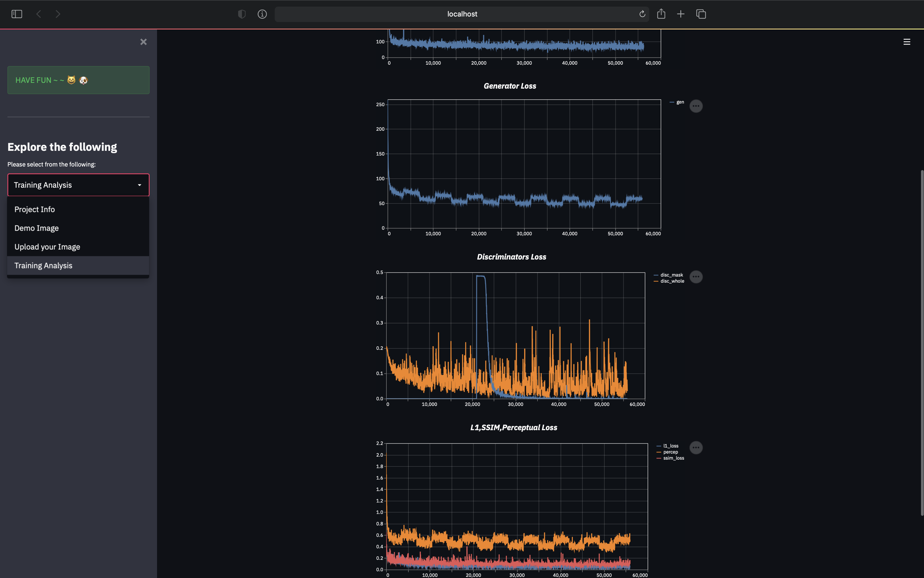The height and width of the screenshot is (578, 924).
Task: Click the blue disc_mask peak in the chart
Action: coord(481,276)
